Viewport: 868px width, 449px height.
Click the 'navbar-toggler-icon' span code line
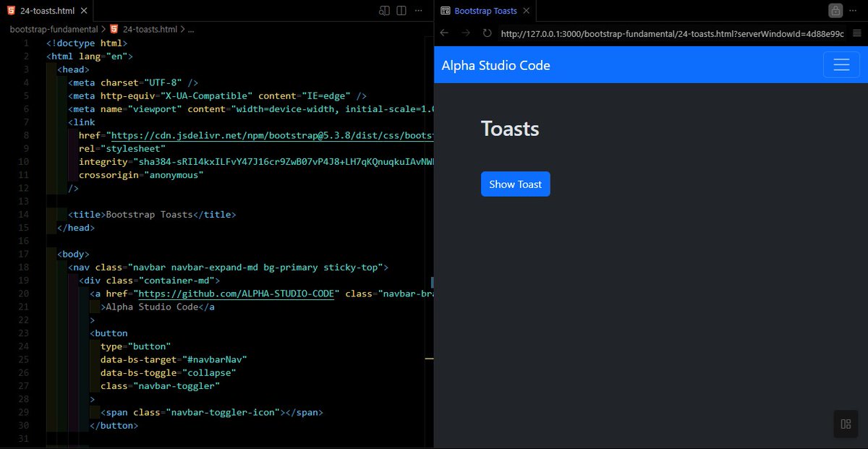(212, 412)
